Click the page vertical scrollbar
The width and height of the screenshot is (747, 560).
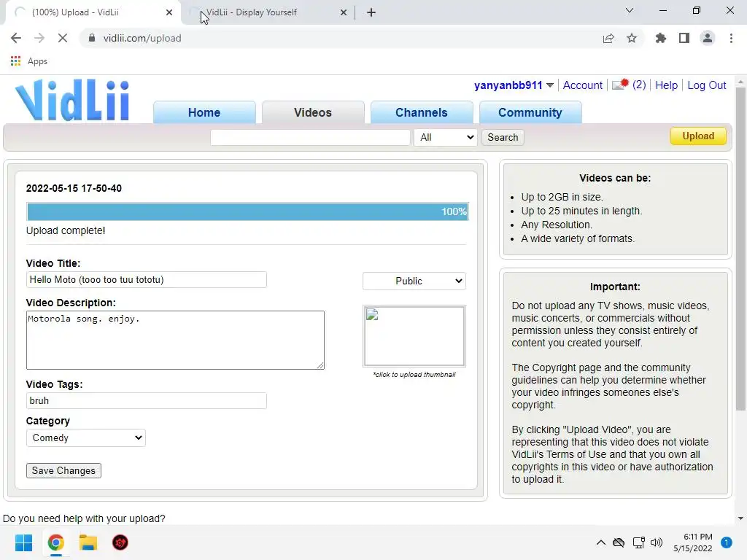(740, 248)
